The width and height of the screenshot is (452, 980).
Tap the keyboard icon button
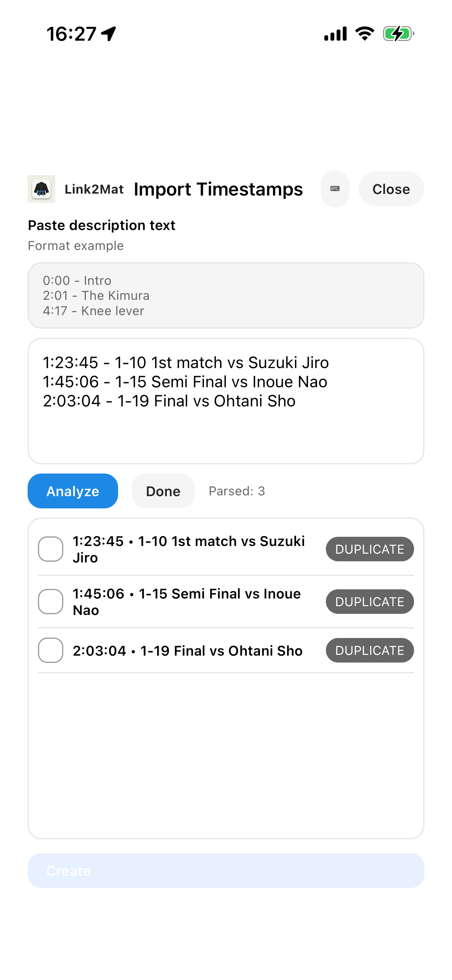point(335,189)
